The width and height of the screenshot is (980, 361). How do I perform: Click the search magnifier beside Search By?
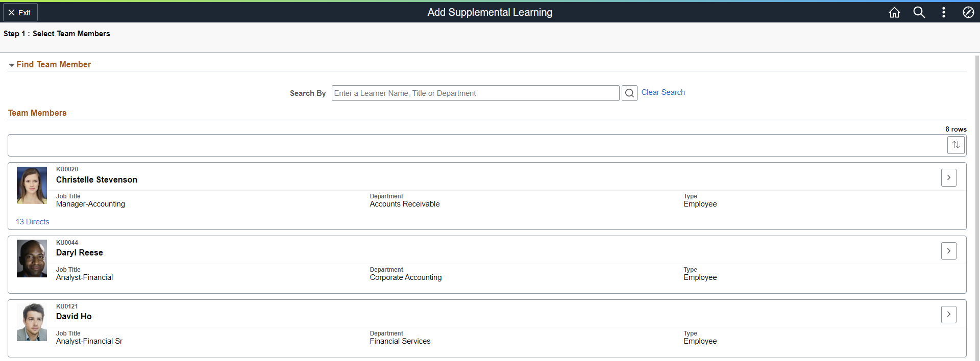[x=629, y=93]
